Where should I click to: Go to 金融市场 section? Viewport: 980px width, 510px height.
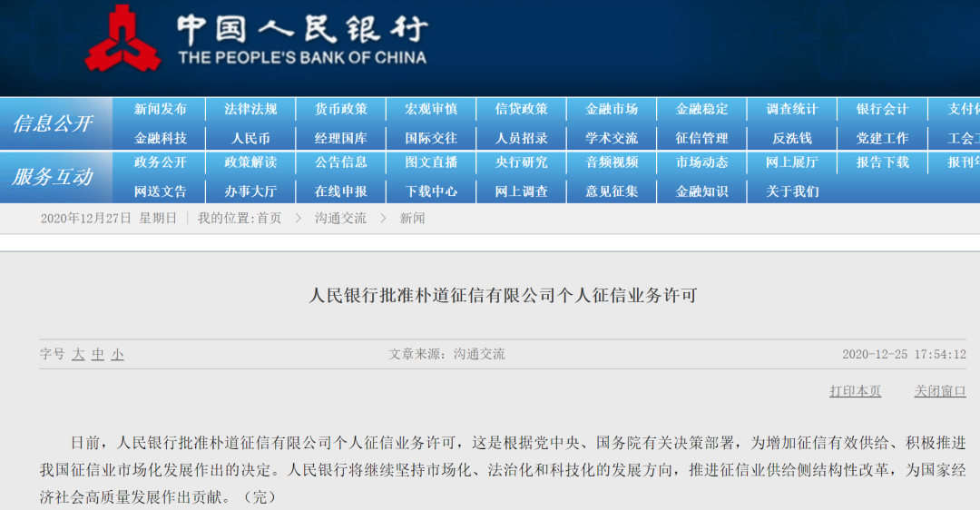[612, 110]
